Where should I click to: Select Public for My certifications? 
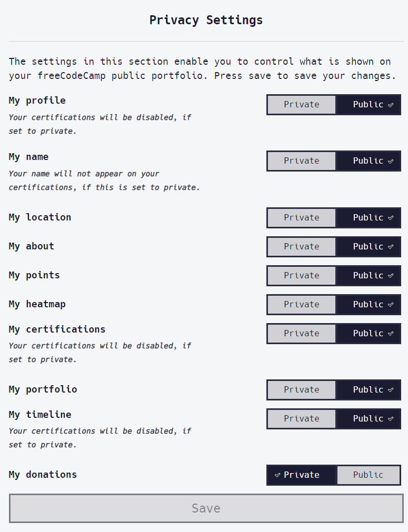tap(369, 333)
